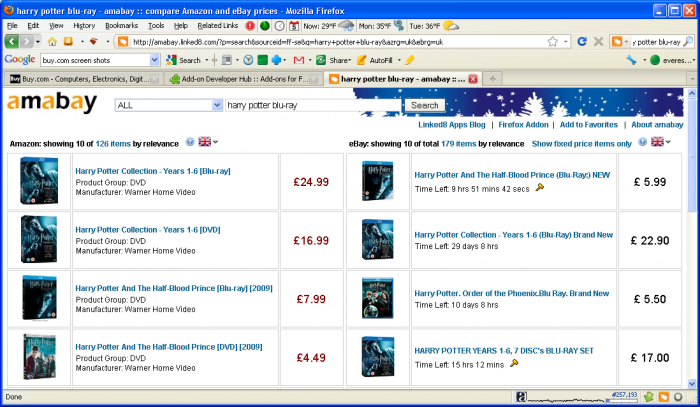Open the Tue 36°F weather forecast
This screenshot has height=407, width=700.
(434, 26)
